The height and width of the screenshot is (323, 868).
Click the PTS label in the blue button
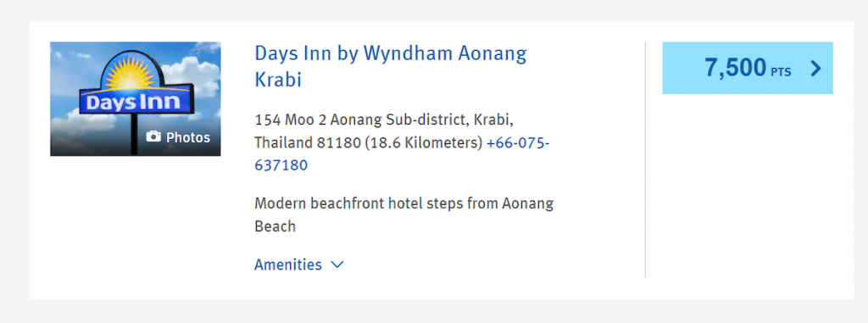coord(781,71)
